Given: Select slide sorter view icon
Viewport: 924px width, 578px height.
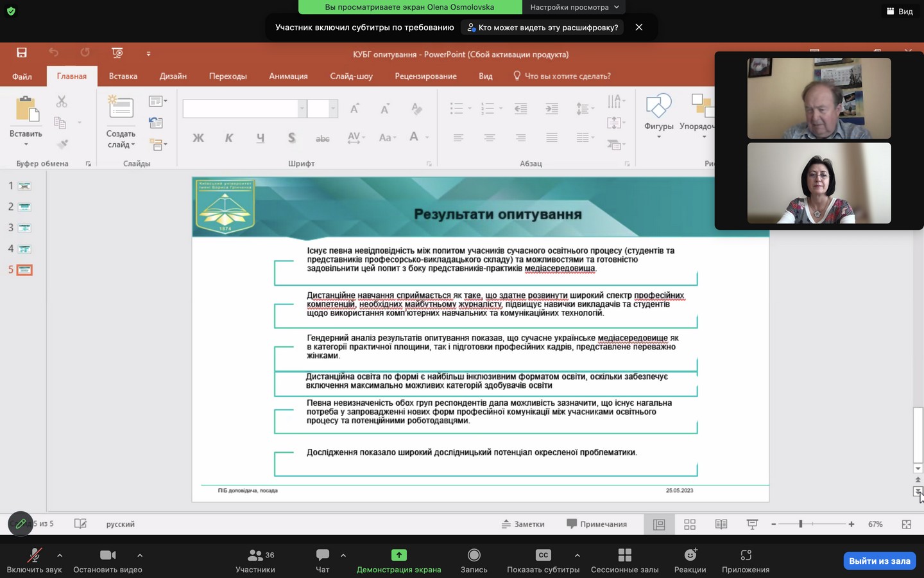Looking at the screenshot, I should point(690,525).
